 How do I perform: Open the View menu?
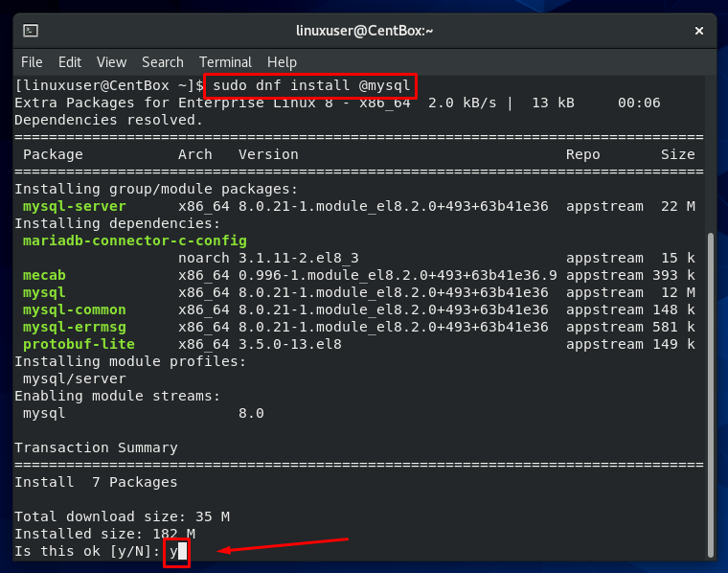111,62
